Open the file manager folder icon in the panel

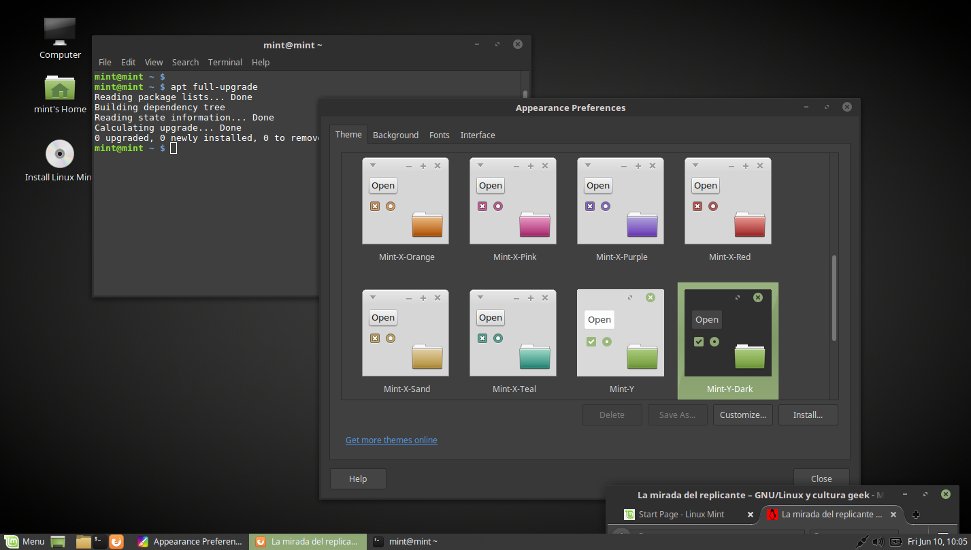tap(84, 541)
